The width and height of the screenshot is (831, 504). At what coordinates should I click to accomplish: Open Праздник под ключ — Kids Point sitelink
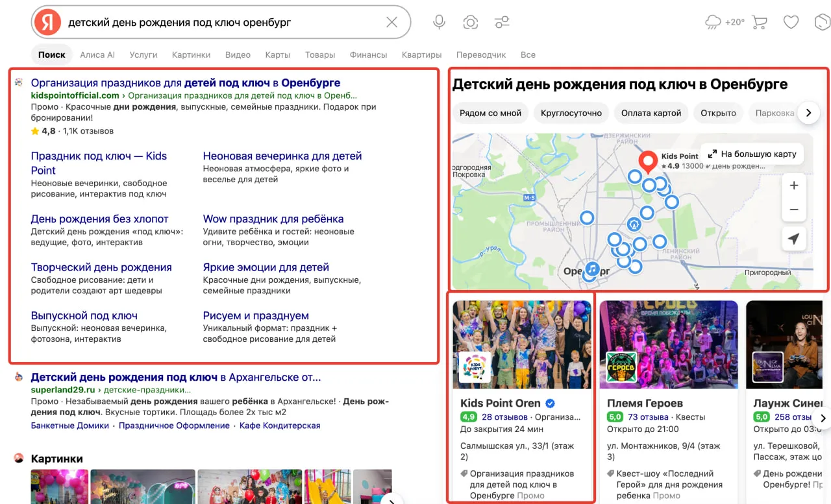(99, 163)
